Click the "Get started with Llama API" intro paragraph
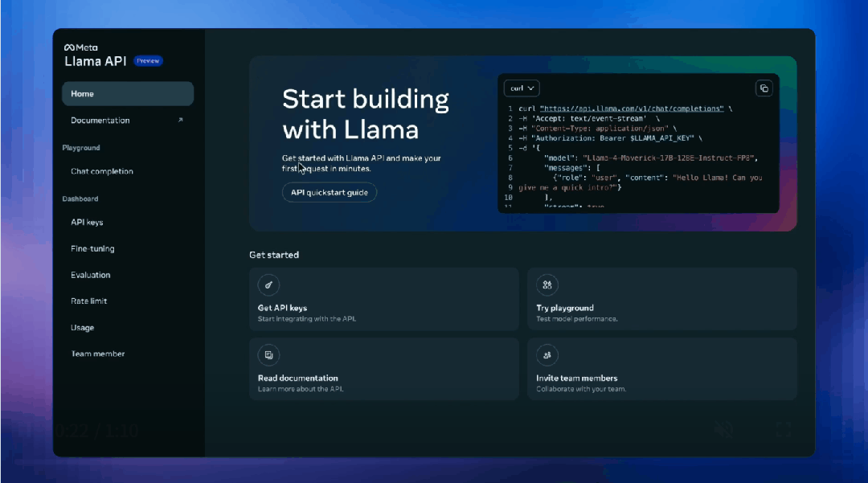The height and width of the screenshot is (483, 868). 362,163
